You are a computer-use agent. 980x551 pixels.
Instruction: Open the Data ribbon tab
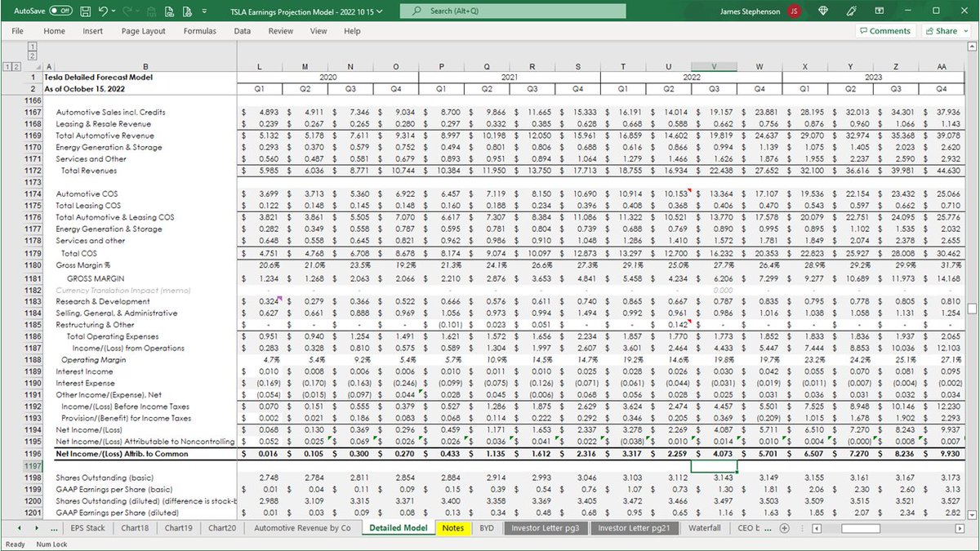[243, 31]
